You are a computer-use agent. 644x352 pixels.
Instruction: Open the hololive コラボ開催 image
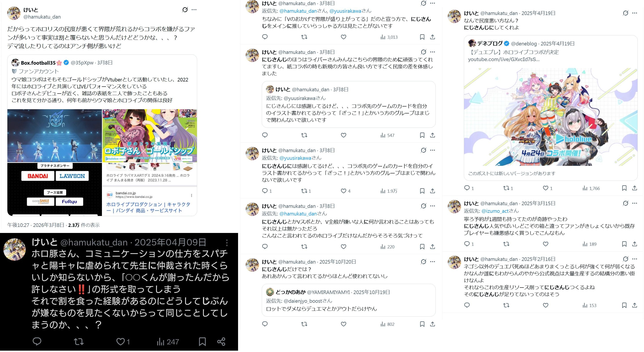click(x=551, y=117)
